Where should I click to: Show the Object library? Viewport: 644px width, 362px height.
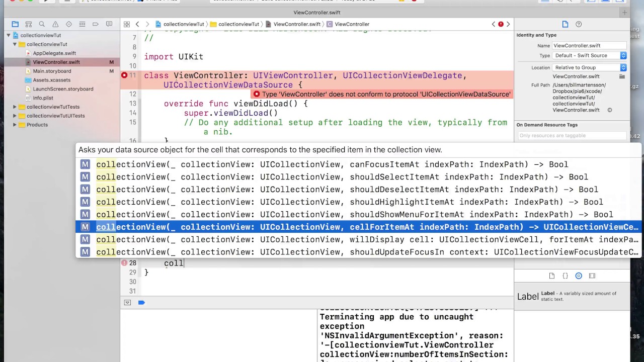pyautogui.click(x=579, y=276)
